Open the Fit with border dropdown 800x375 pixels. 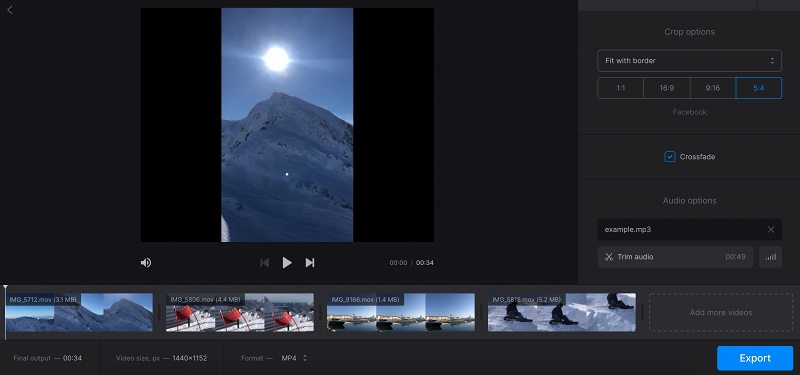(x=689, y=61)
